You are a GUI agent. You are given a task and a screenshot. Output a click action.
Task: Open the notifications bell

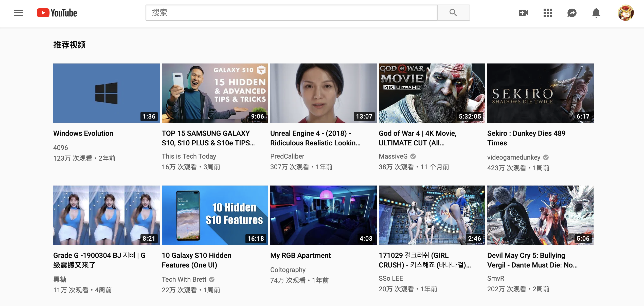596,13
